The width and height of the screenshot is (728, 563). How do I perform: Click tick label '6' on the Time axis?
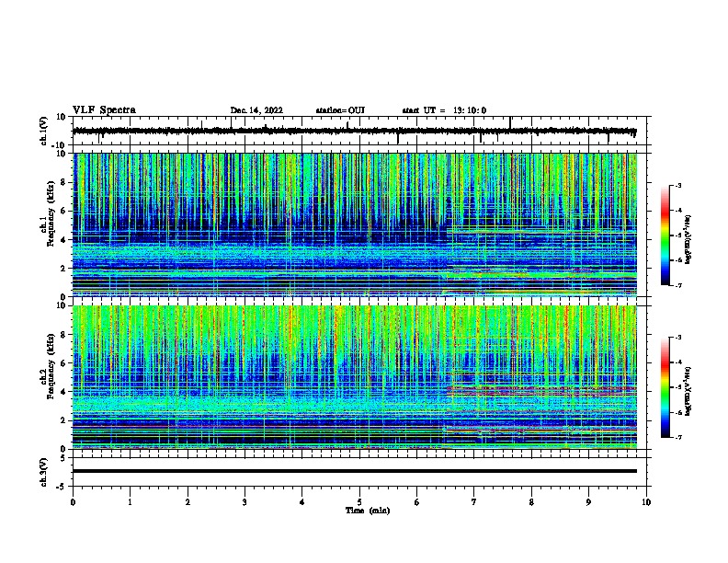tap(416, 502)
